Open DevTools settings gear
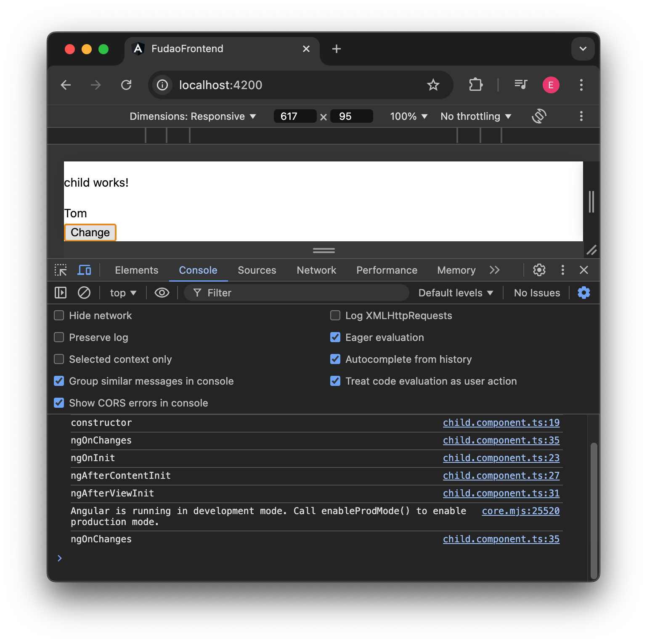The image size is (647, 644). (x=539, y=270)
